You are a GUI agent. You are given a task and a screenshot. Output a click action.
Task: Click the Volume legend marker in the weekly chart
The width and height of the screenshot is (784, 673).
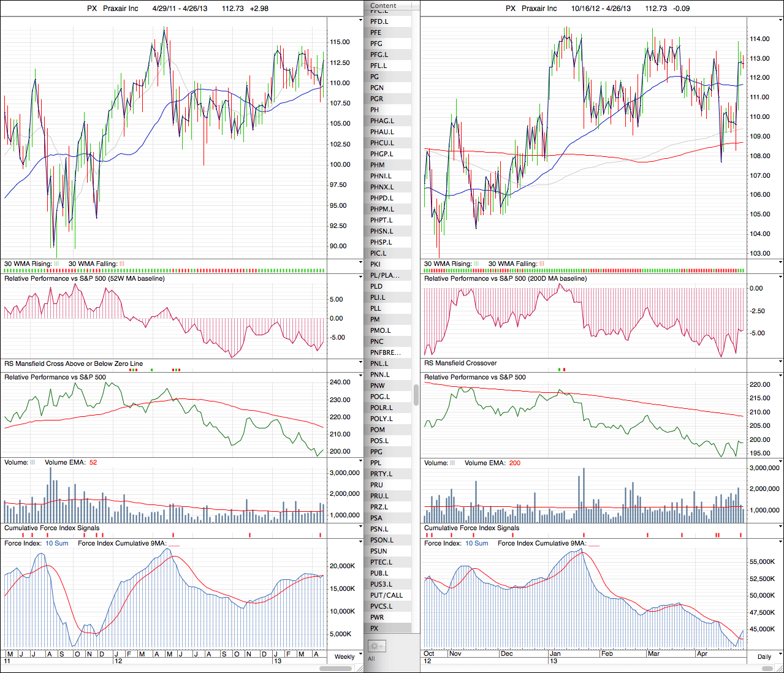(x=32, y=462)
